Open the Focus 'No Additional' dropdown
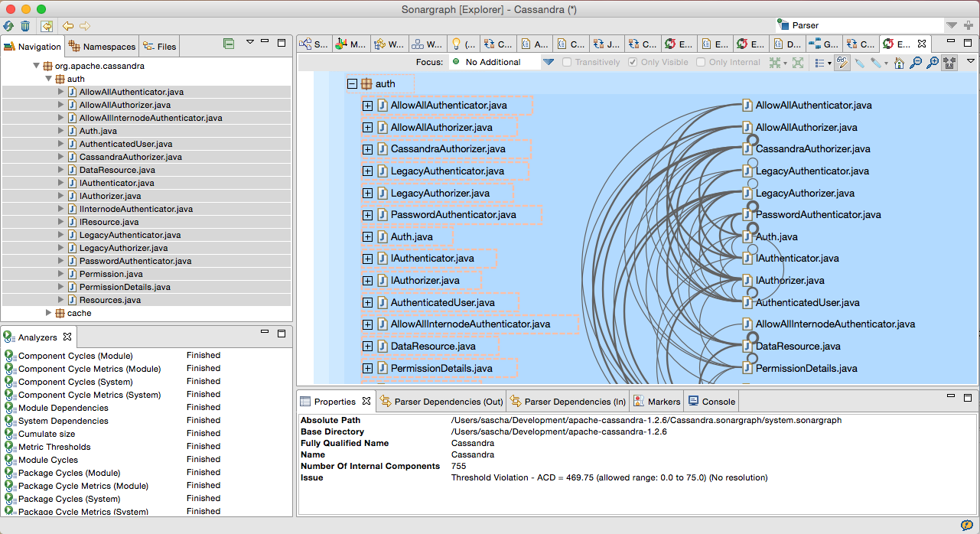 (x=549, y=63)
